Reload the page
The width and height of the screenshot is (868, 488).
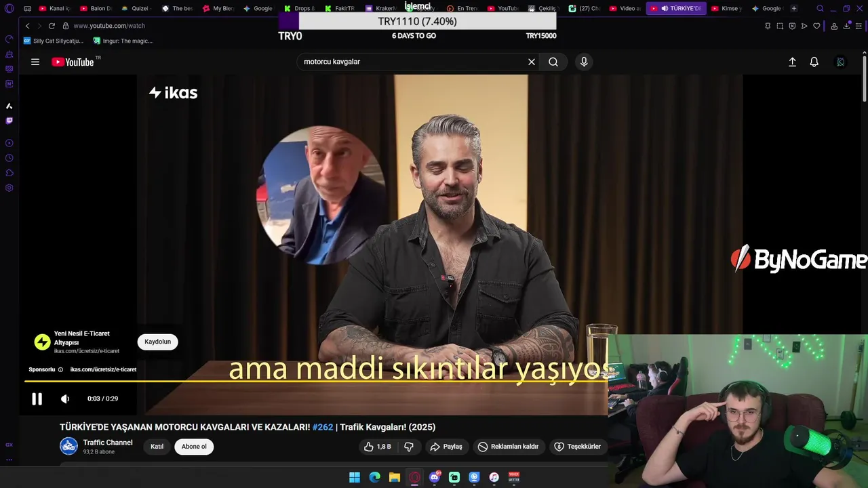pyautogui.click(x=52, y=26)
